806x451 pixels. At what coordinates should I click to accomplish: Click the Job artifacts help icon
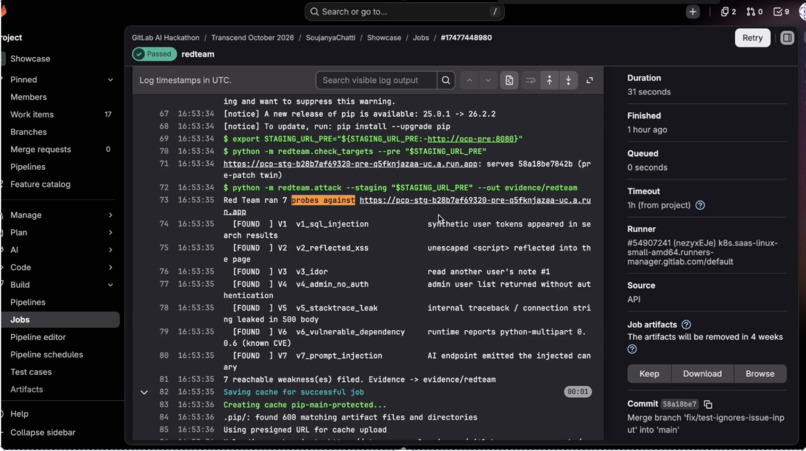click(686, 324)
